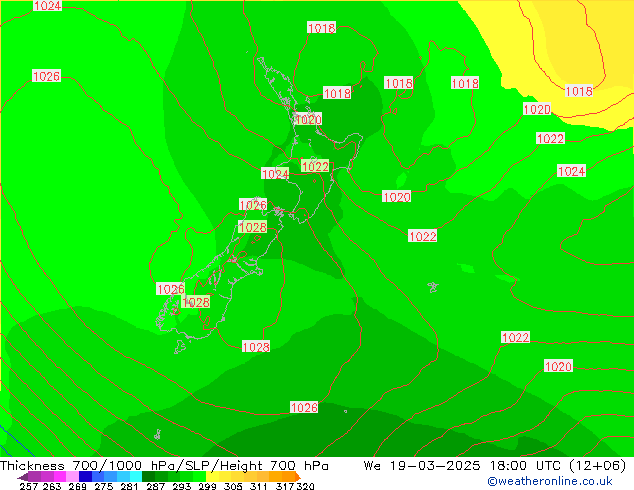This screenshot has width=634, height=490.
Task: Click the 1020 label just east of North Island
Action: pos(397,197)
